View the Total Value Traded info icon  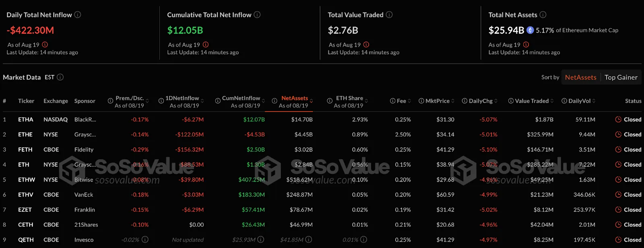[x=389, y=14]
